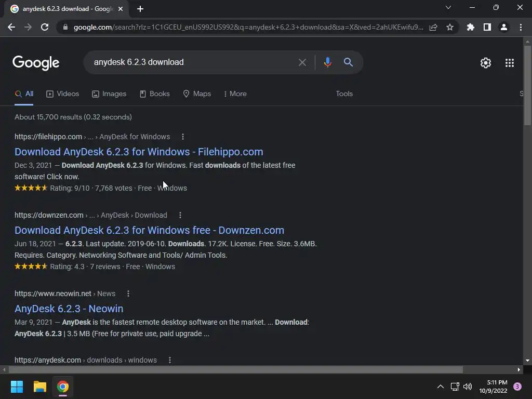Image resolution: width=532 pixels, height=399 pixels.
Task: Switch to the Maps tab
Action: (x=197, y=94)
